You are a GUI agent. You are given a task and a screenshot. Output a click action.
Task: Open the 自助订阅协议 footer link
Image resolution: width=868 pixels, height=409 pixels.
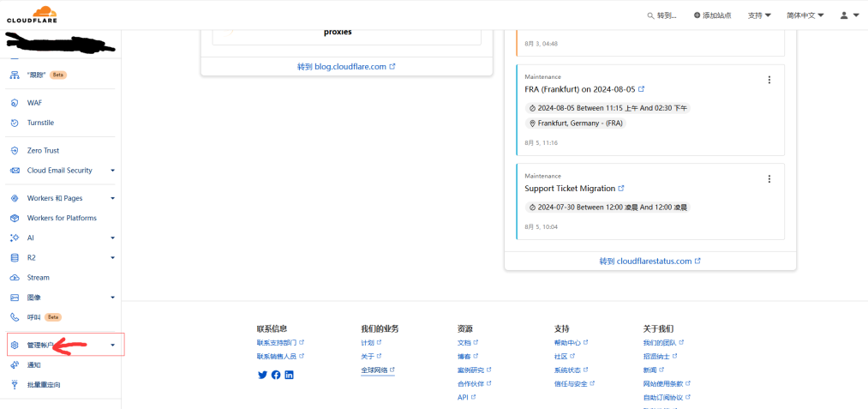tap(667, 397)
